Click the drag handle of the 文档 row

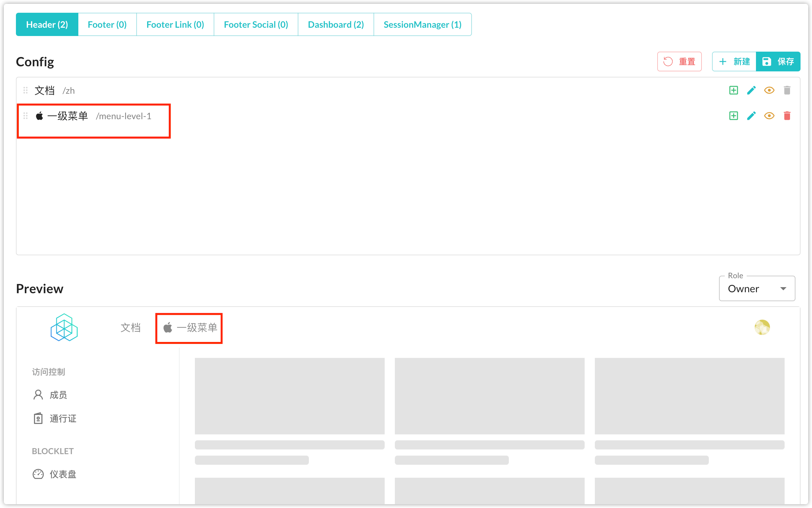(x=25, y=91)
